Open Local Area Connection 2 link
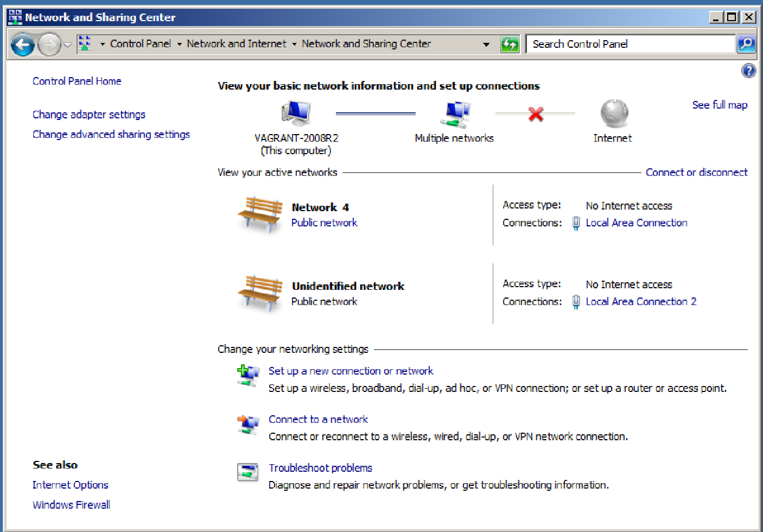763x532 pixels. 640,301
